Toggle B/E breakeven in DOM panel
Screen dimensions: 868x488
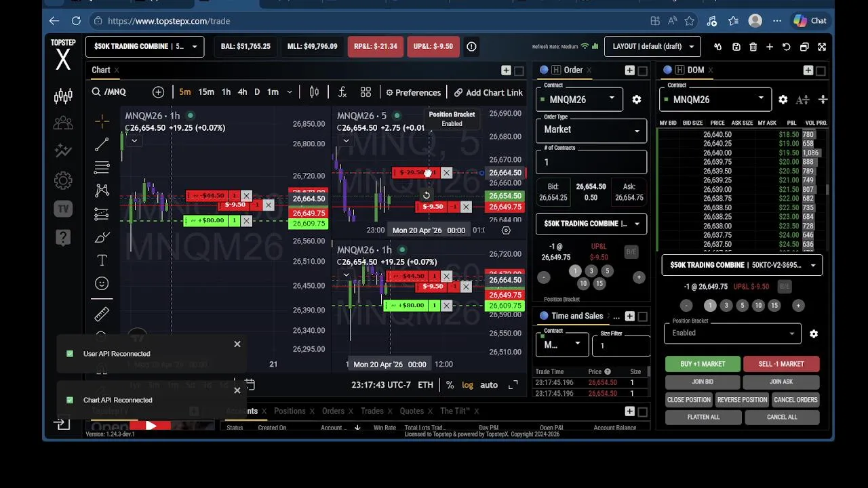click(x=785, y=287)
